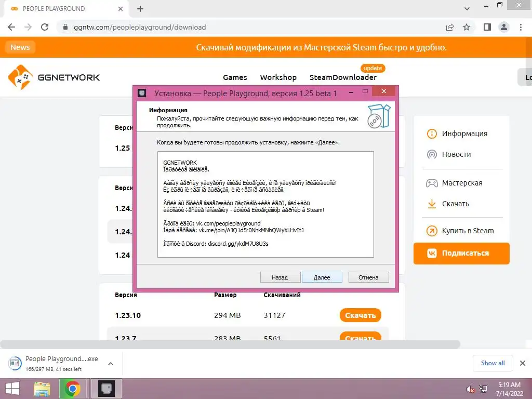Click Скачать button for version 1.23.10

point(361,315)
